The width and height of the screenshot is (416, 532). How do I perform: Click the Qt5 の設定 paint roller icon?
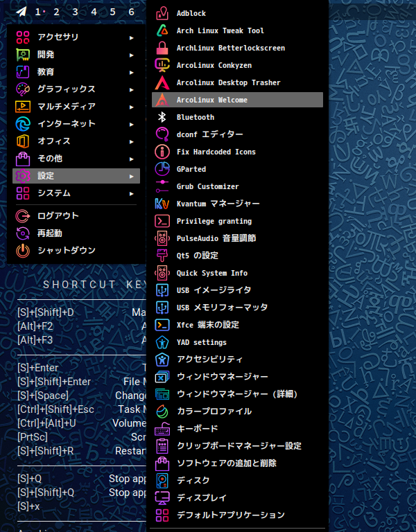[162, 256]
